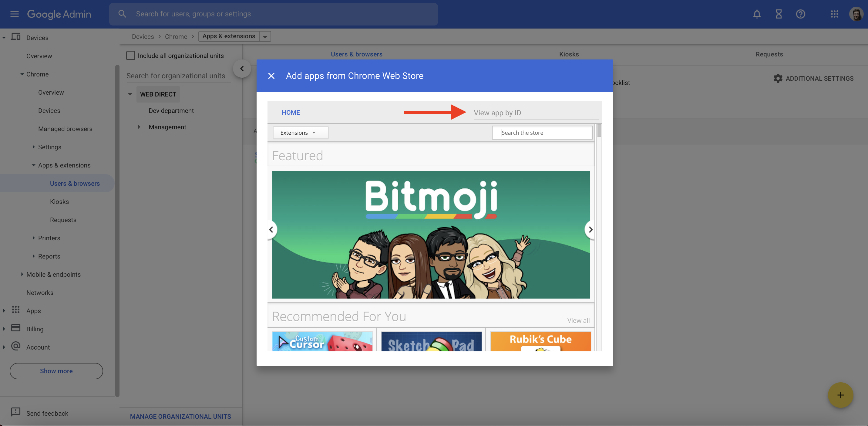
Task: Click the Manage Organizational Units link
Action: [x=180, y=416]
